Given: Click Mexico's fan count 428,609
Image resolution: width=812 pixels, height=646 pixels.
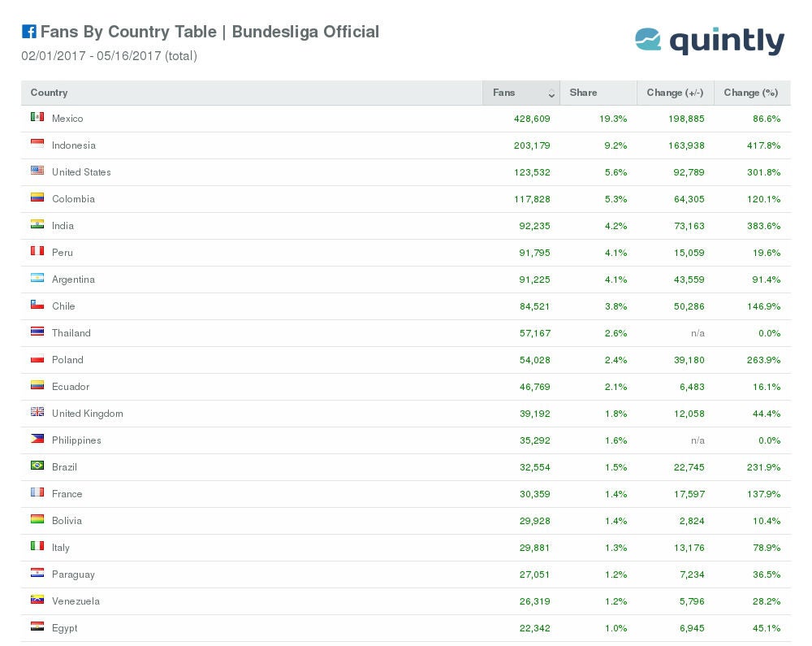Looking at the screenshot, I should (x=532, y=119).
